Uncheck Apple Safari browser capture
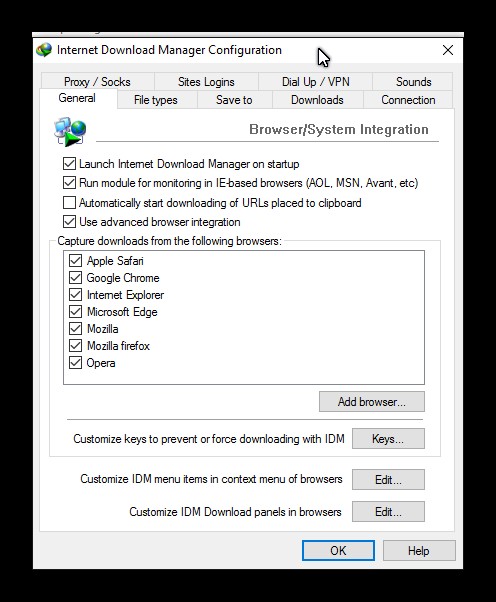This screenshot has width=496, height=602. 75,261
